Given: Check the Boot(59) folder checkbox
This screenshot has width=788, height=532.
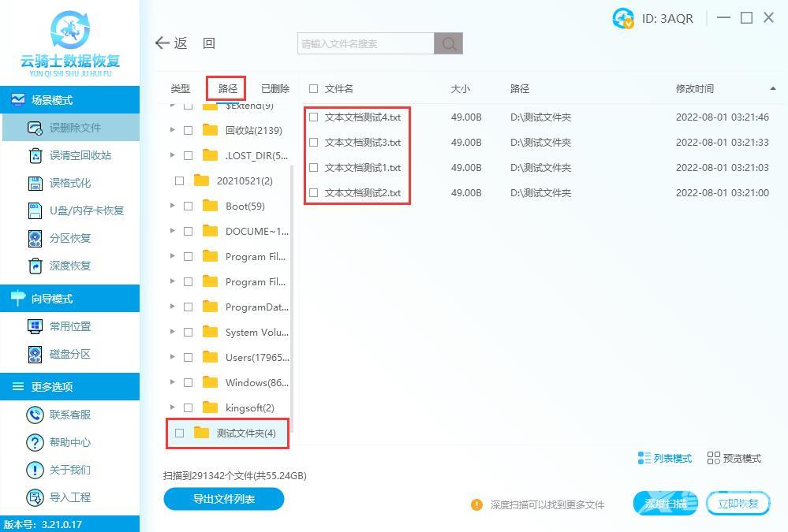Looking at the screenshot, I should (188, 206).
